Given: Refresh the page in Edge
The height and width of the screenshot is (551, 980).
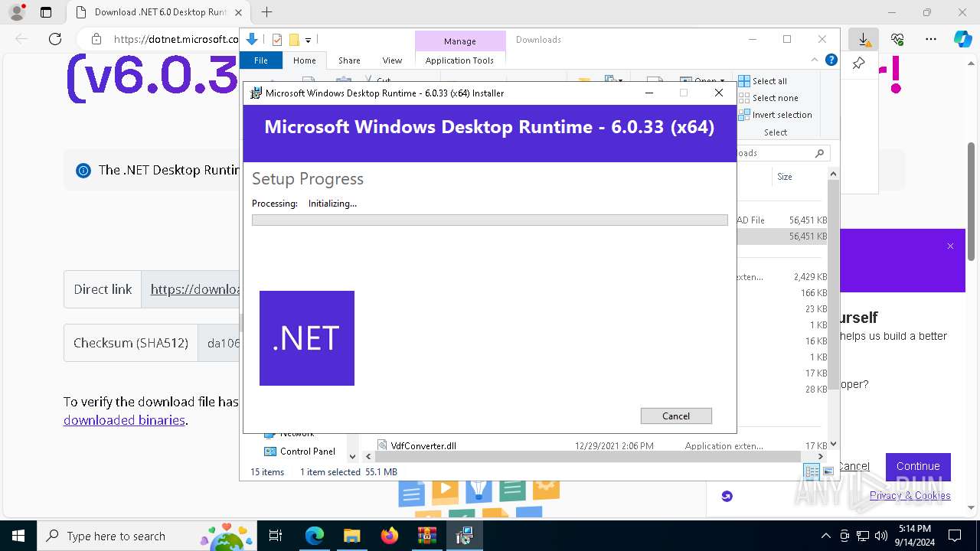Looking at the screenshot, I should coord(55,39).
